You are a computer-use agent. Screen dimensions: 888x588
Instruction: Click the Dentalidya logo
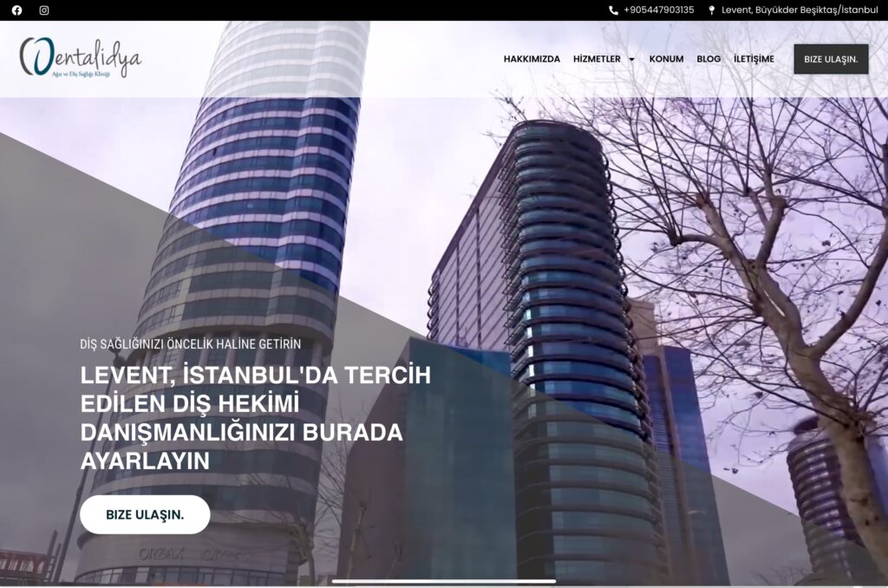click(x=81, y=58)
